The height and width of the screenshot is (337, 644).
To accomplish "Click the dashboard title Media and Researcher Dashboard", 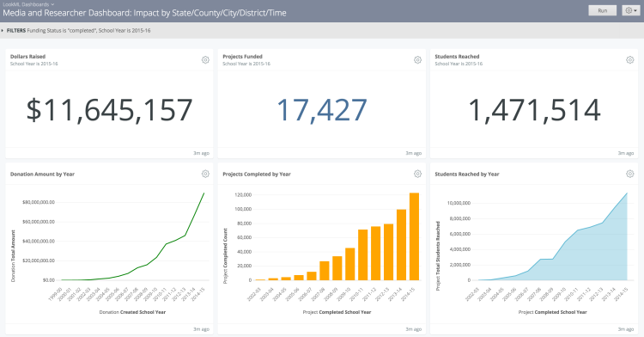I will pyautogui.click(x=144, y=13).
